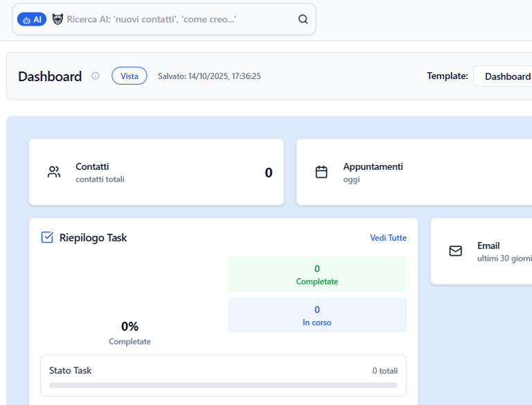The image size is (532, 405).
Task: Open the Template Dashboard dropdown
Action: [503, 76]
